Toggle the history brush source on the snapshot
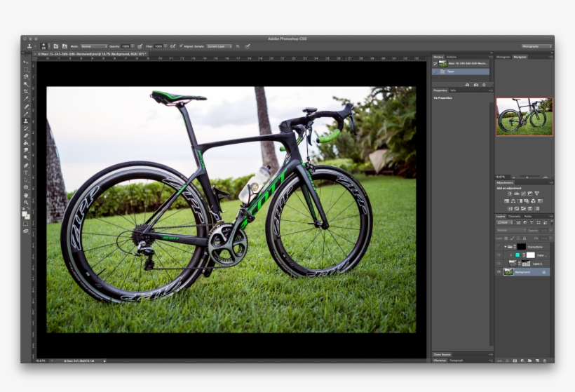The image size is (575, 392). click(435, 64)
